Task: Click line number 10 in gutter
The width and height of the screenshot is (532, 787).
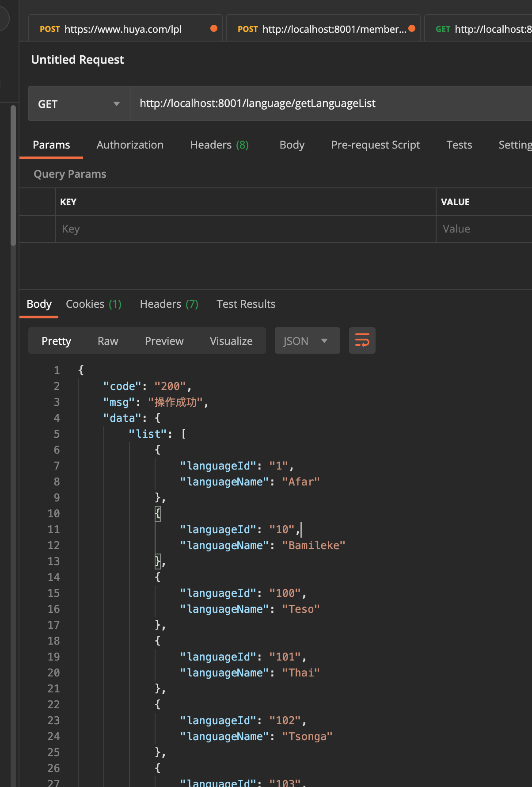Action: (53, 514)
